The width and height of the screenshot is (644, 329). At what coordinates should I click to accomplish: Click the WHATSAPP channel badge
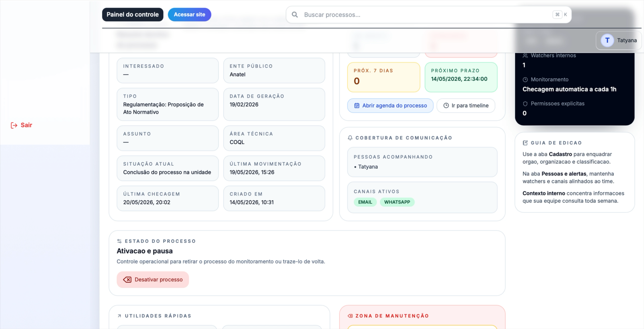pos(397,202)
